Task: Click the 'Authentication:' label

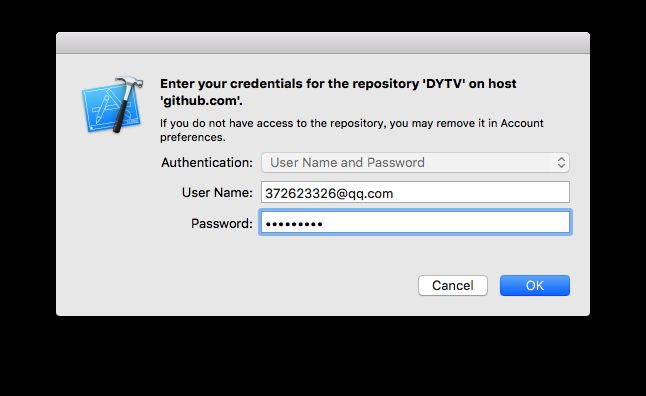Action: pos(207,162)
